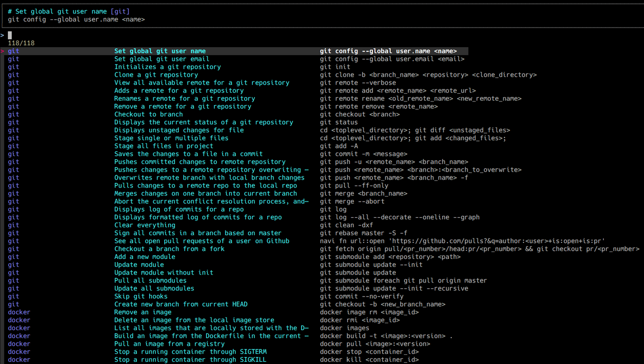Pick 'View all available remote for a git repository'

(202, 83)
